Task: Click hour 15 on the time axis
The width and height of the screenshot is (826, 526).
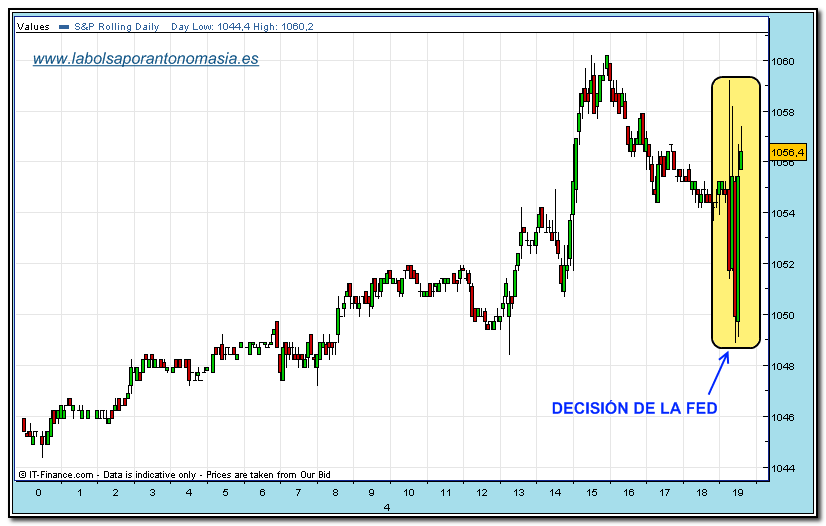Action: point(592,493)
